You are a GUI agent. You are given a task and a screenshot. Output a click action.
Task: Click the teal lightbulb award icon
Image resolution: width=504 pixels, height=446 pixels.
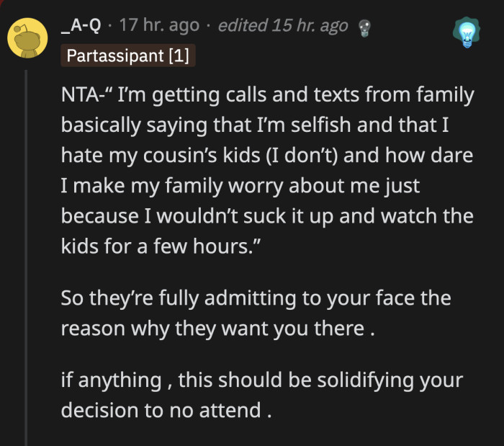coord(465,31)
